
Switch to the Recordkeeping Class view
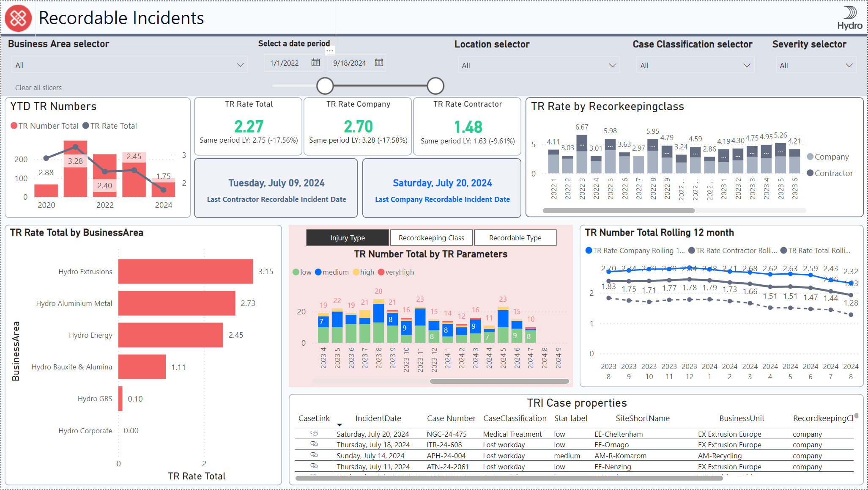click(431, 237)
